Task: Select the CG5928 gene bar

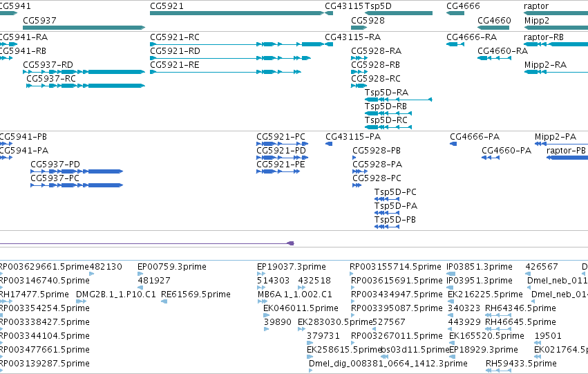Action: click(359, 28)
